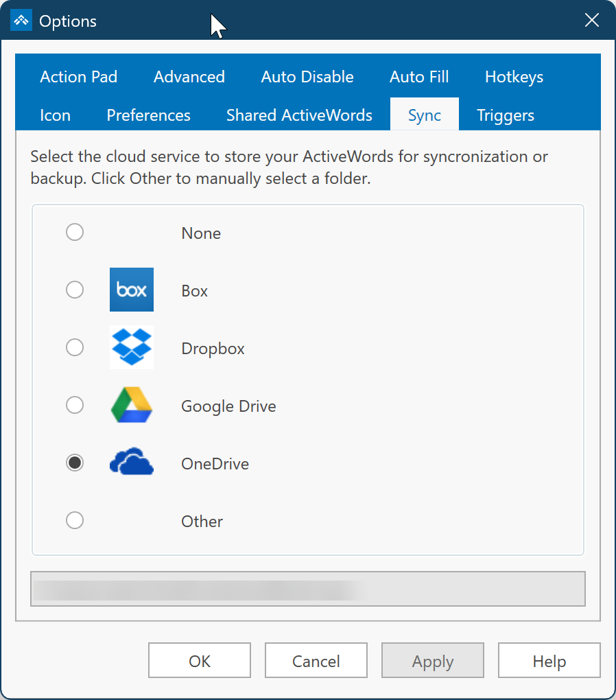Open the Icon tab
This screenshot has height=700, width=616.
[56, 115]
